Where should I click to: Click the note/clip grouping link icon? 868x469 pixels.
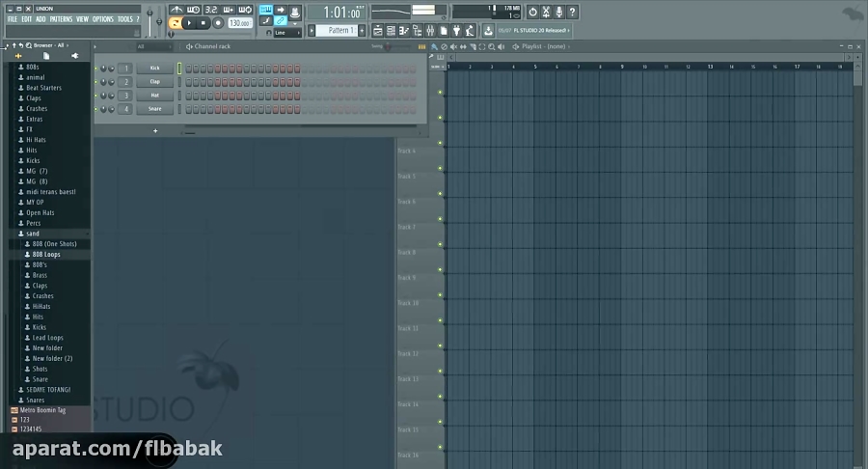[x=280, y=21]
